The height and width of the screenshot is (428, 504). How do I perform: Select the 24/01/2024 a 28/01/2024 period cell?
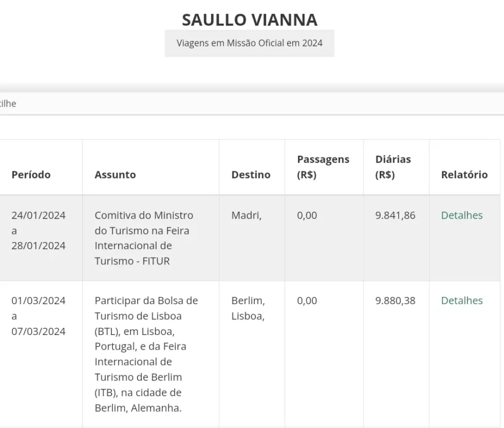click(x=39, y=230)
